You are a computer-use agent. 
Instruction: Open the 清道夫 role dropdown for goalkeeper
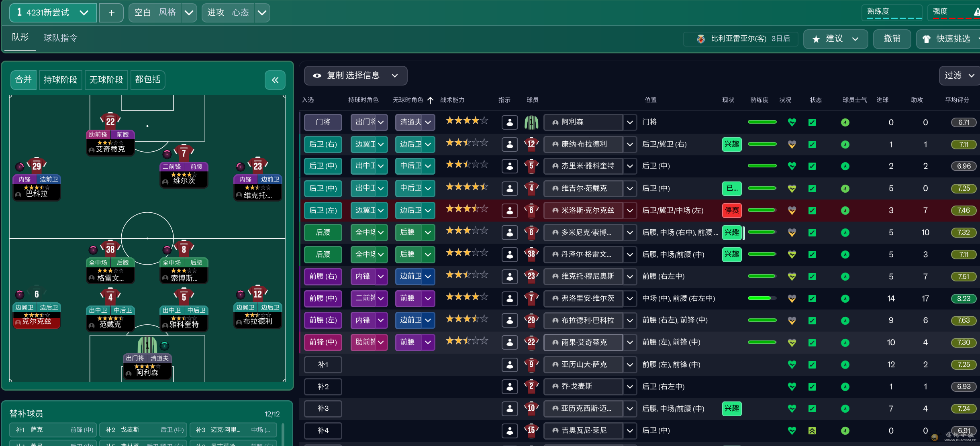(x=415, y=122)
